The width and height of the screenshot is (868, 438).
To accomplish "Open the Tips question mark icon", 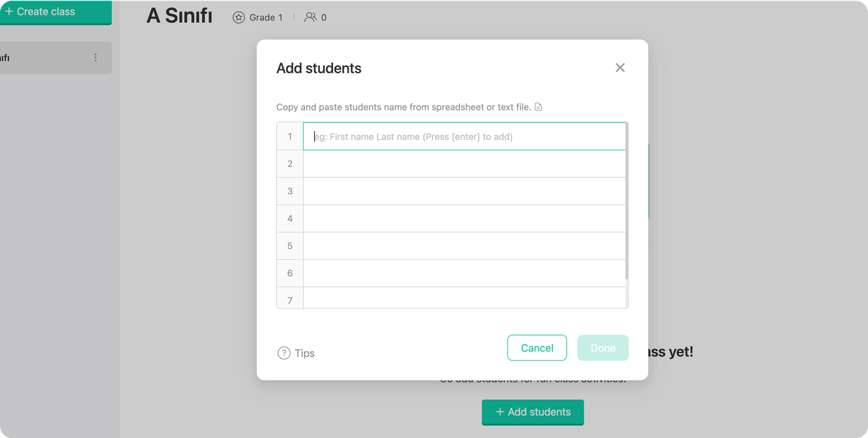I will pos(284,353).
